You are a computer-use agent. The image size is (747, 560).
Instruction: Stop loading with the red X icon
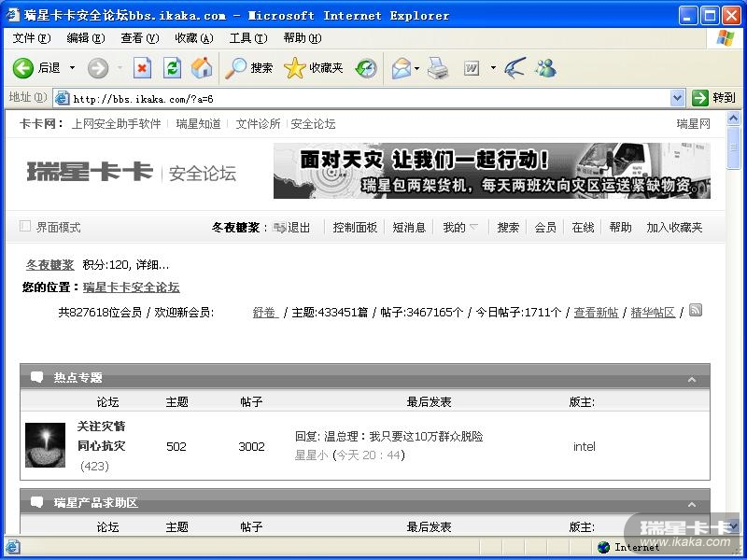(142, 68)
